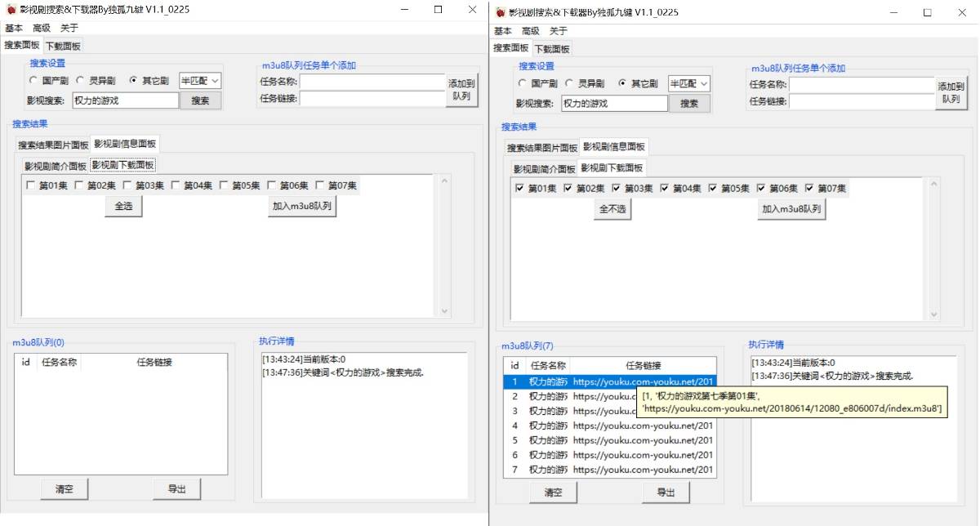The image size is (980, 526).
Task: Check the 第03集 checkbox in the left window
Action: tap(127, 185)
